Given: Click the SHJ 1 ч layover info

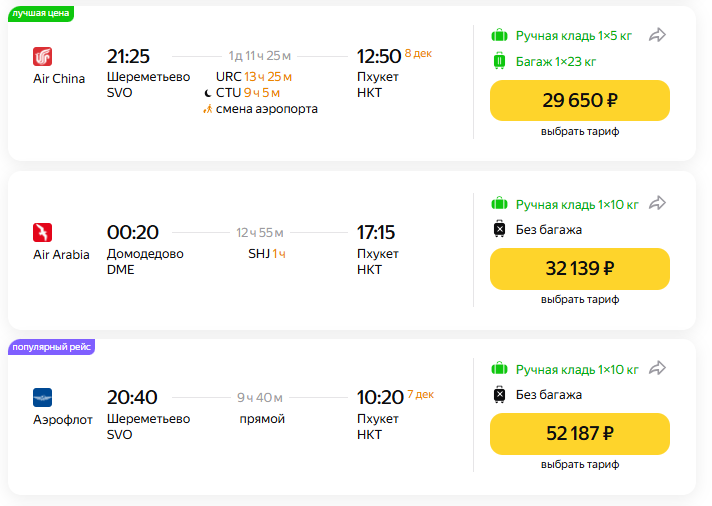Looking at the screenshot, I should pos(267,254).
